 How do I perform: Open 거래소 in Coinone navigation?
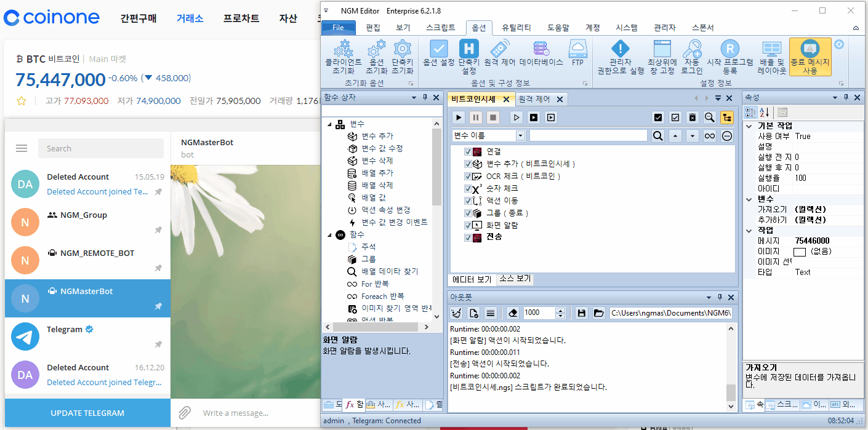click(190, 18)
